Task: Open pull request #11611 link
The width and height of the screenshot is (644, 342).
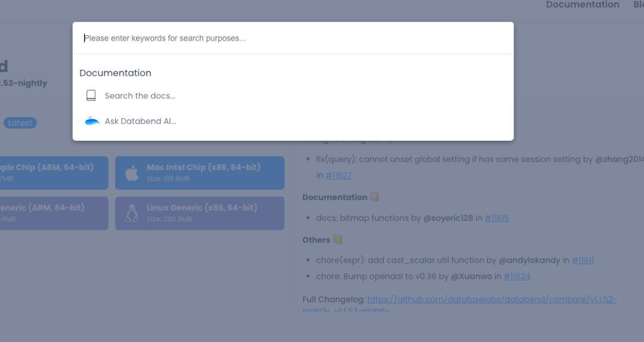Action: pyautogui.click(x=583, y=260)
